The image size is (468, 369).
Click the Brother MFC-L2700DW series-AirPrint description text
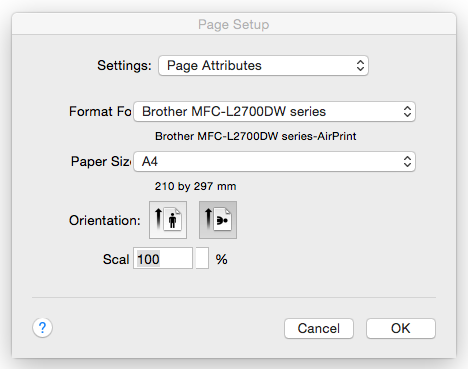[256, 136]
